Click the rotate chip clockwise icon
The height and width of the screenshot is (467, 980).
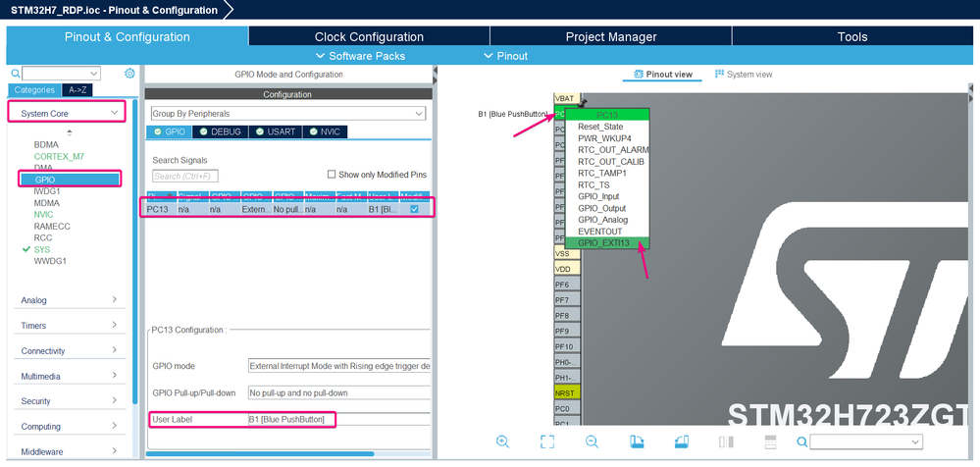(x=637, y=441)
